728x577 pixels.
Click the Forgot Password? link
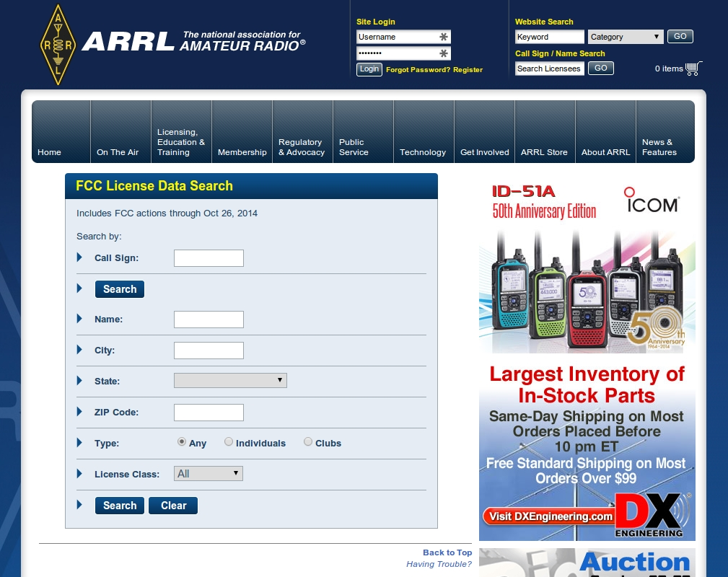[x=418, y=70]
